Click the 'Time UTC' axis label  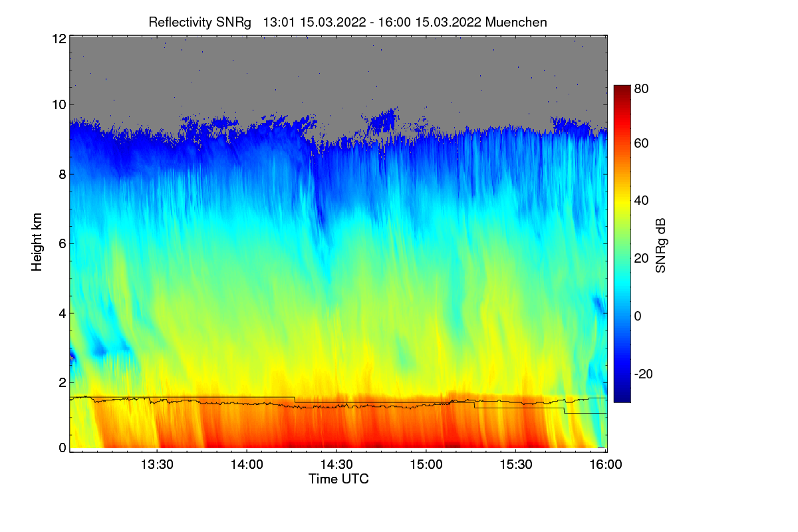coord(338,479)
